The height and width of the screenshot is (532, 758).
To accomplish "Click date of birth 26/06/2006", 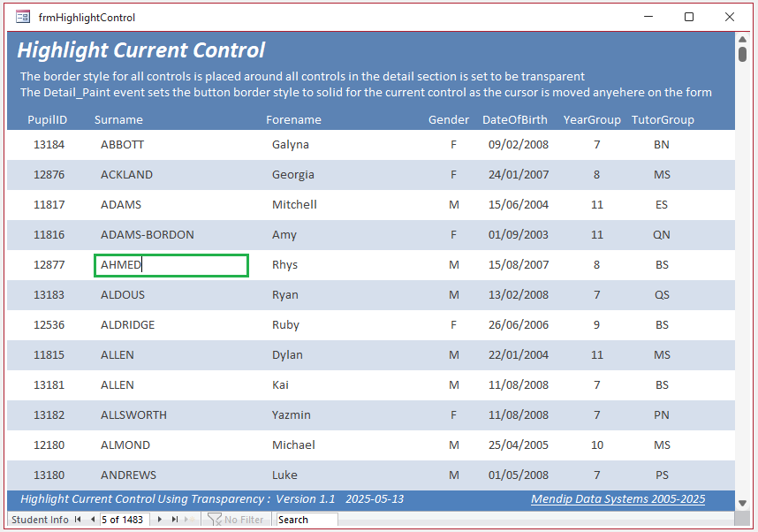I will 519,324.
